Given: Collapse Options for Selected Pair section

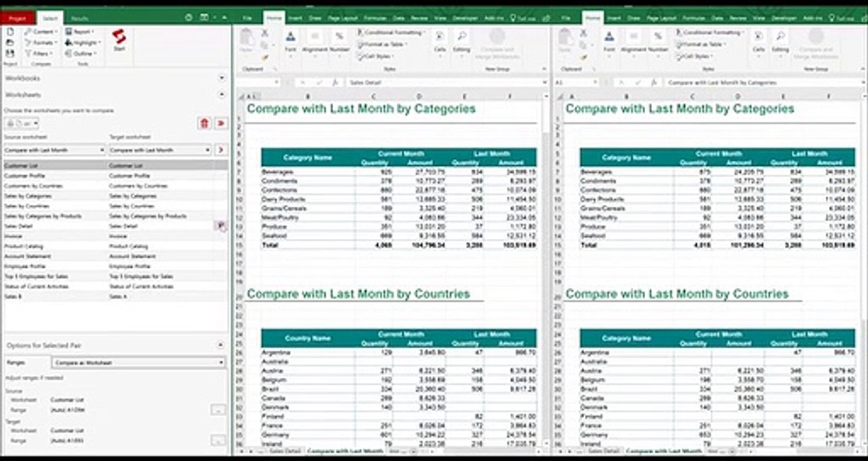Looking at the screenshot, I should pos(220,345).
